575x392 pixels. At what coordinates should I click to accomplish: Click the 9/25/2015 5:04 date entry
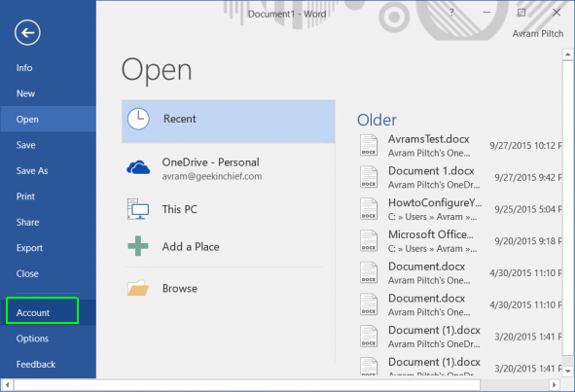pyautogui.click(x=528, y=209)
